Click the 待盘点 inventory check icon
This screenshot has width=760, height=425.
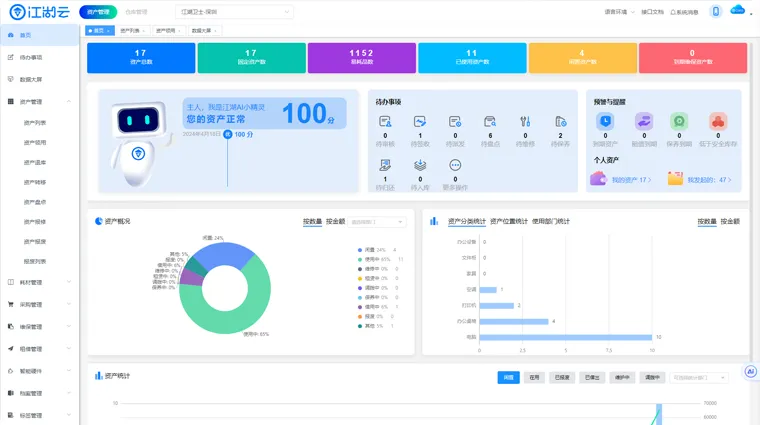point(490,122)
